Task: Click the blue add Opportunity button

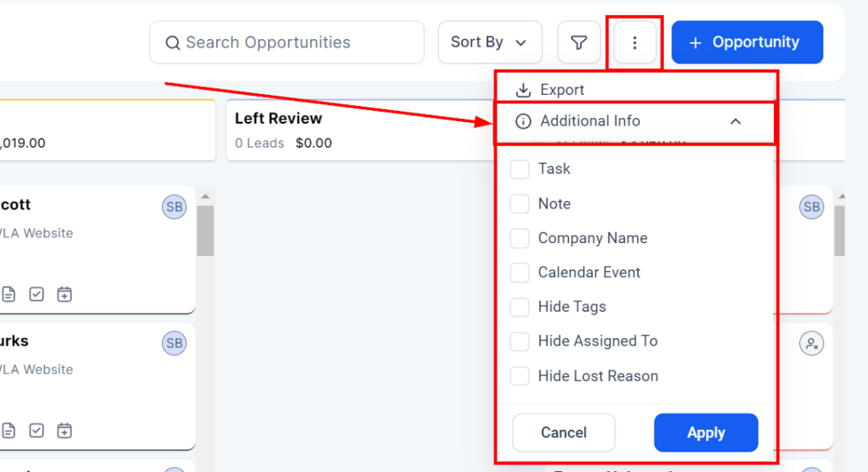Action: 747,42
